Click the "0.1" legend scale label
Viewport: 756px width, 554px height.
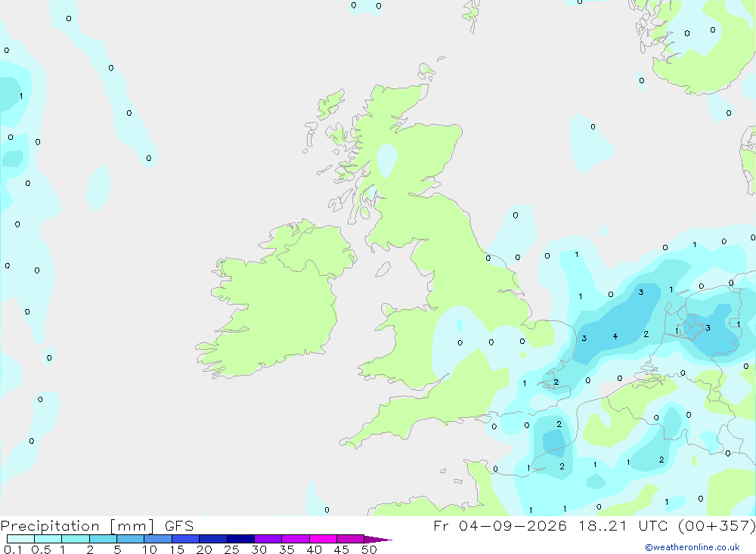coord(13,549)
